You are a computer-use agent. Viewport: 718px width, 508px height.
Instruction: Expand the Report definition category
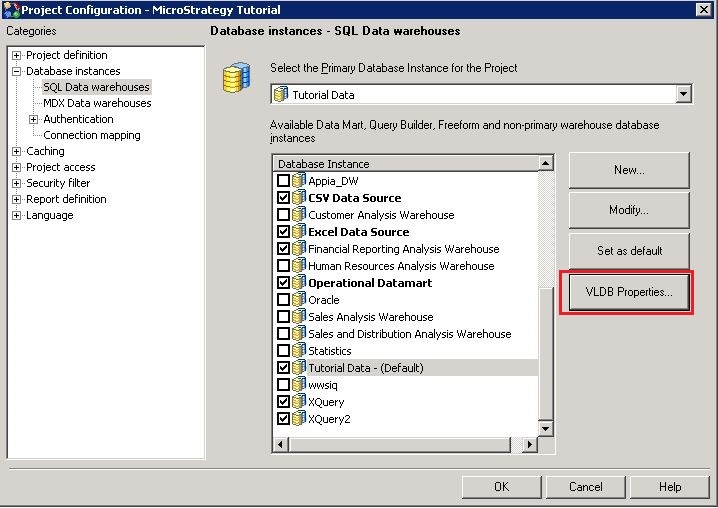16,200
